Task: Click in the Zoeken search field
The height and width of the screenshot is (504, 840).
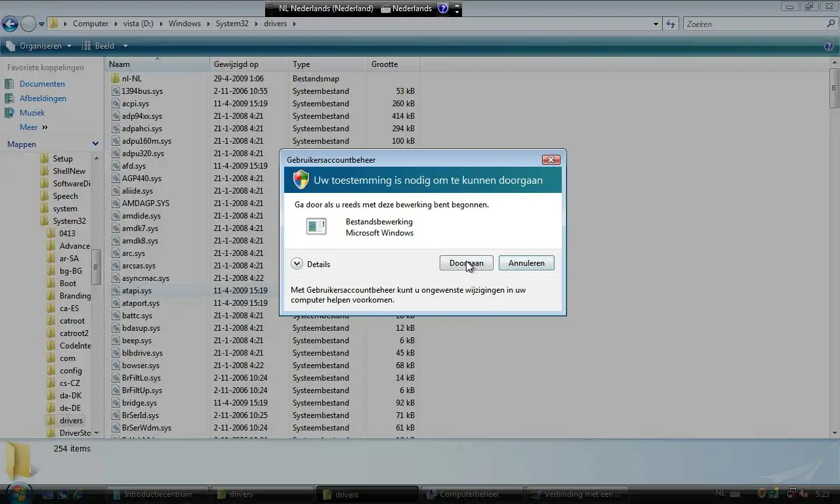Action: tap(753, 24)
